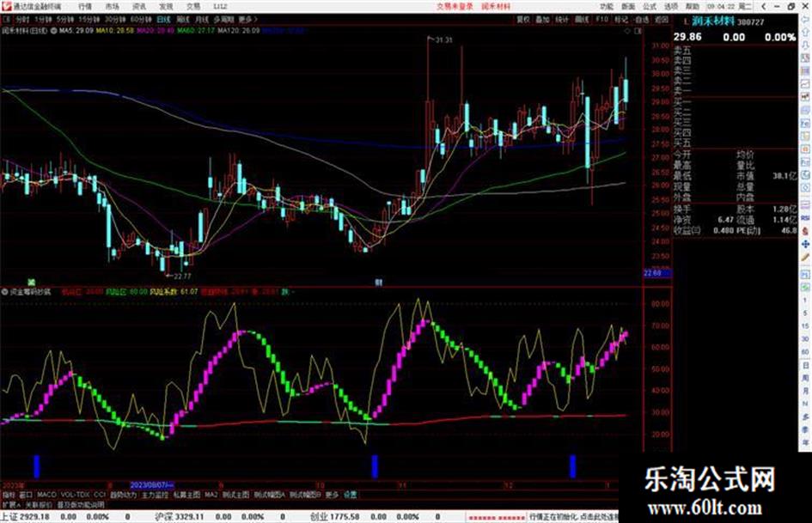Viewport: 812px width, 523px height.
Task: Click the first blue signal bar in indicator pane
Action: (37, 466)
